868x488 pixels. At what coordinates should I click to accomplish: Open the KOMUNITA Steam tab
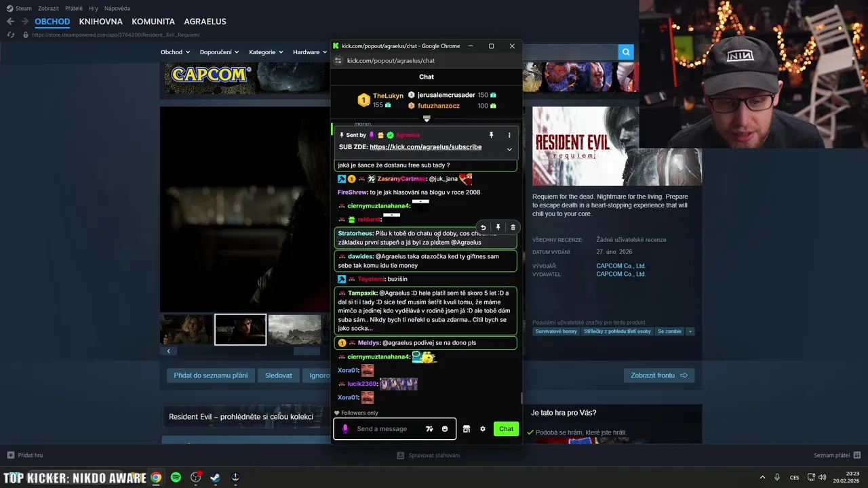click(153, 22)
